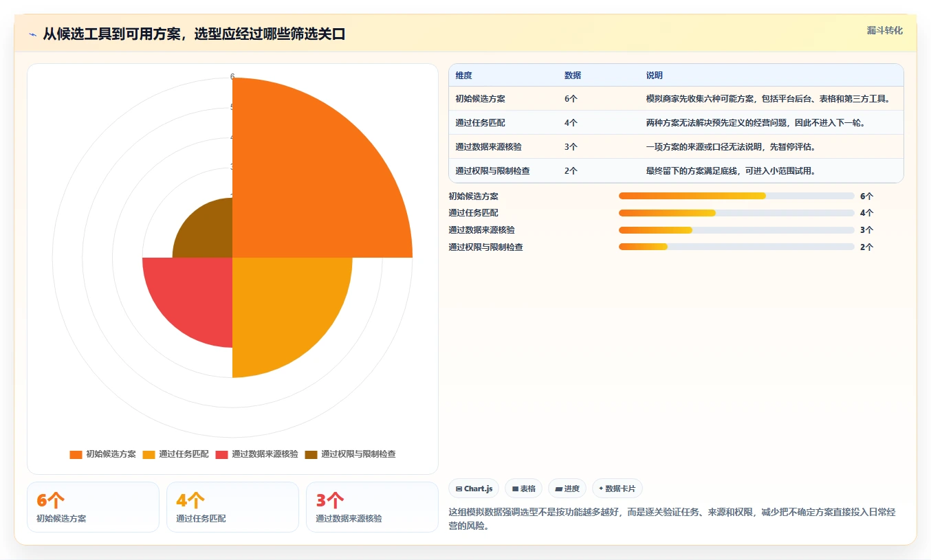Image resolution: width=931 pixels, height=560 pixels.
Task: Click the description starting 一项方案的来源
Action: point(731,147)
